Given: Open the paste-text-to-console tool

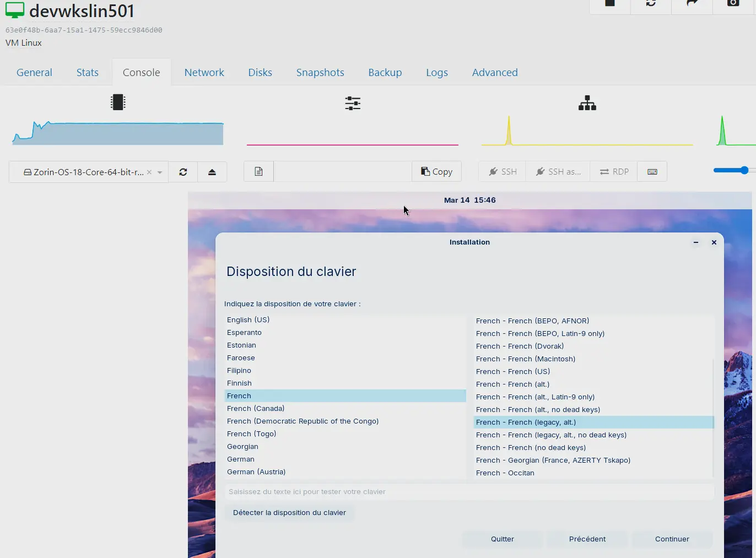Looking at the screenshot, I should 258,171.
